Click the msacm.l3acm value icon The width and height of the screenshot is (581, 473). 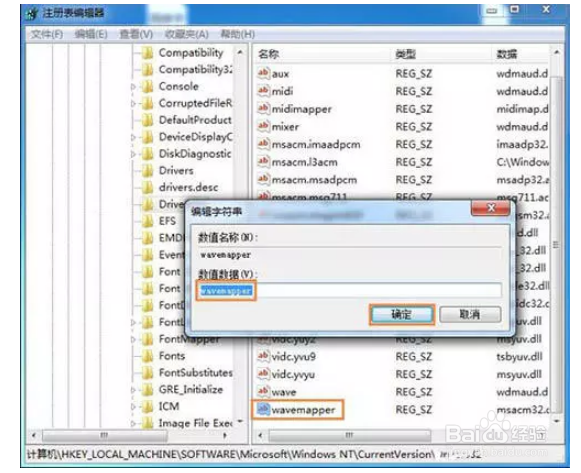(263, 161)
